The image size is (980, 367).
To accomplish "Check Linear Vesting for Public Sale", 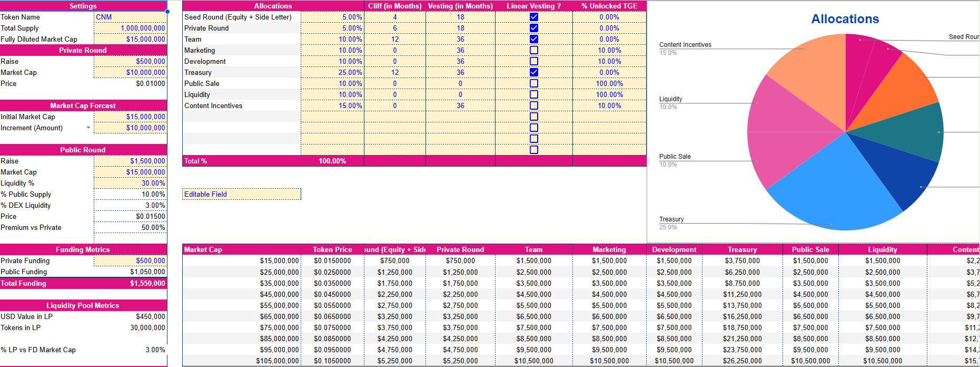I will coord(533,83).
